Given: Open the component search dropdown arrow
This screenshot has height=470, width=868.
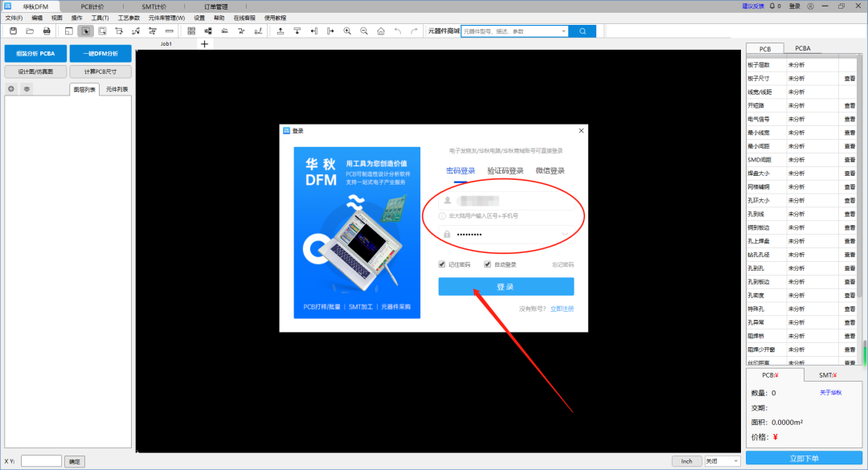Looking at the screenshot, I should [563, 31].
